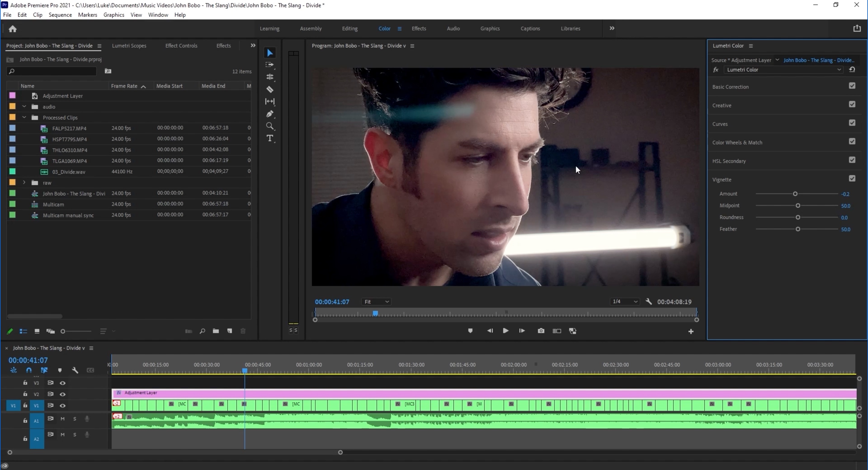The height and width of the screenshot is (470, 868).
Task: Disable the Curves checkbox
Action: click(852, 123)
